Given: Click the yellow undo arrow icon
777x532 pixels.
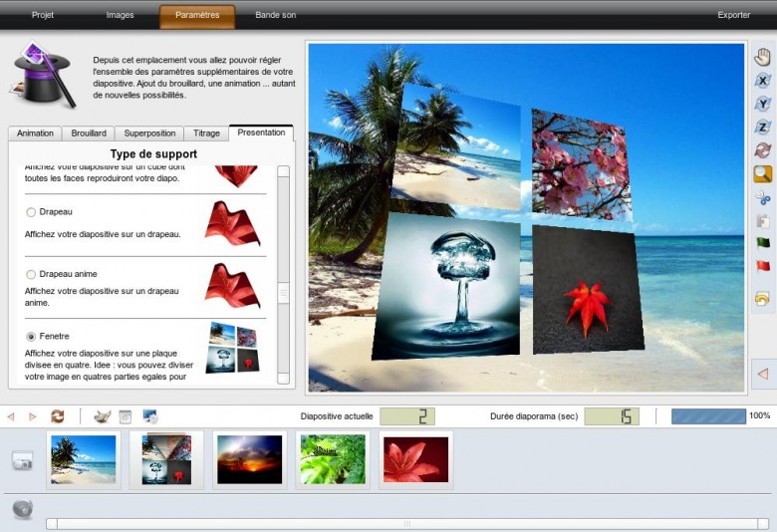Looking at the screenshot, I should coord(763,299).
